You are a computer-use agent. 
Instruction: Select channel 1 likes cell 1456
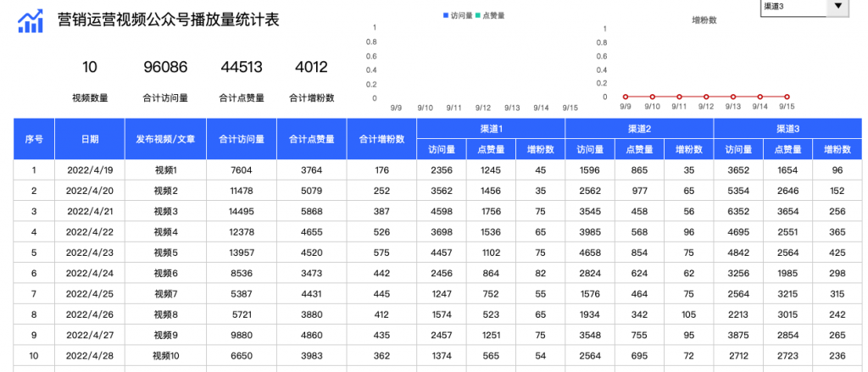pyautogui.click(x=491, y=191)
